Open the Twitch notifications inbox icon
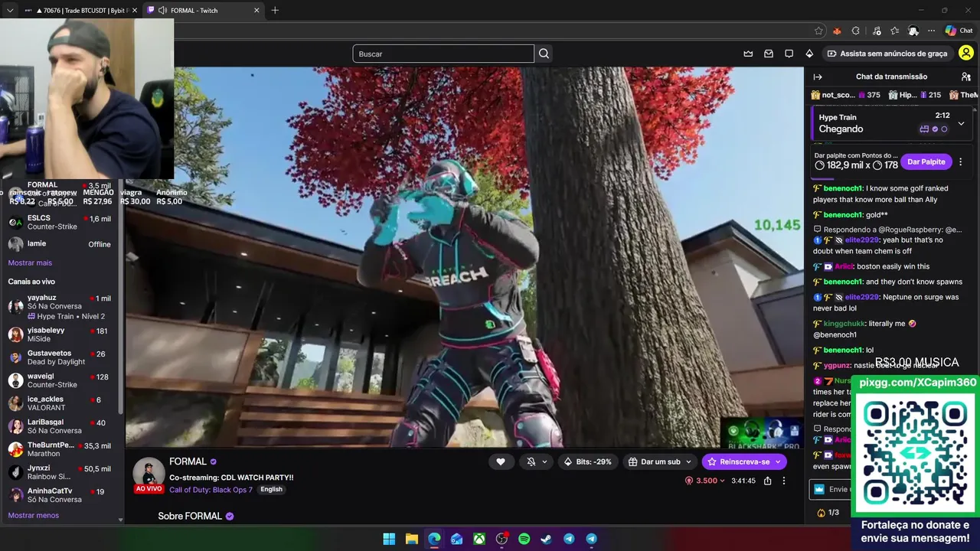 [769, 54]
